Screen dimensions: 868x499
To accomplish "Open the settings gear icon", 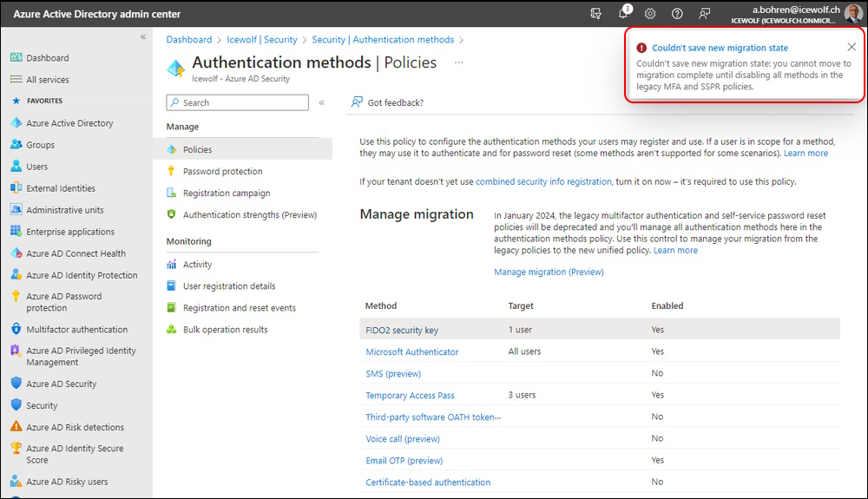I will click(650, 14).
